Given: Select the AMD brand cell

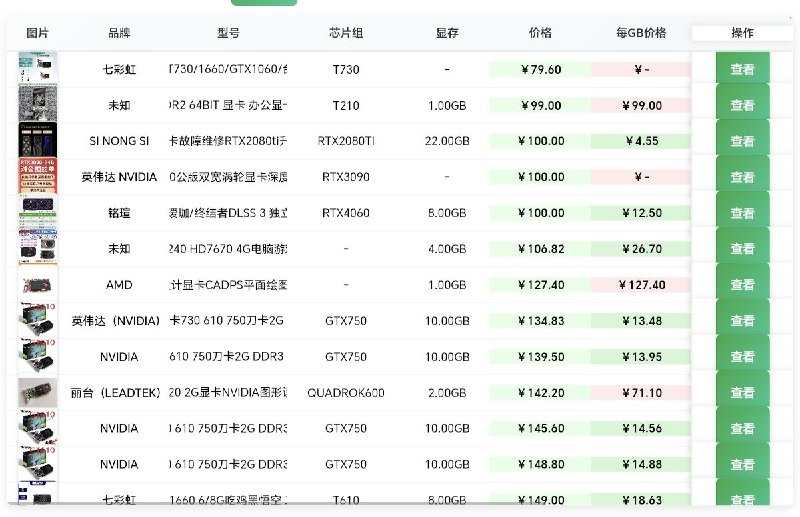Looking at the screenshot, I should (119, 285).
